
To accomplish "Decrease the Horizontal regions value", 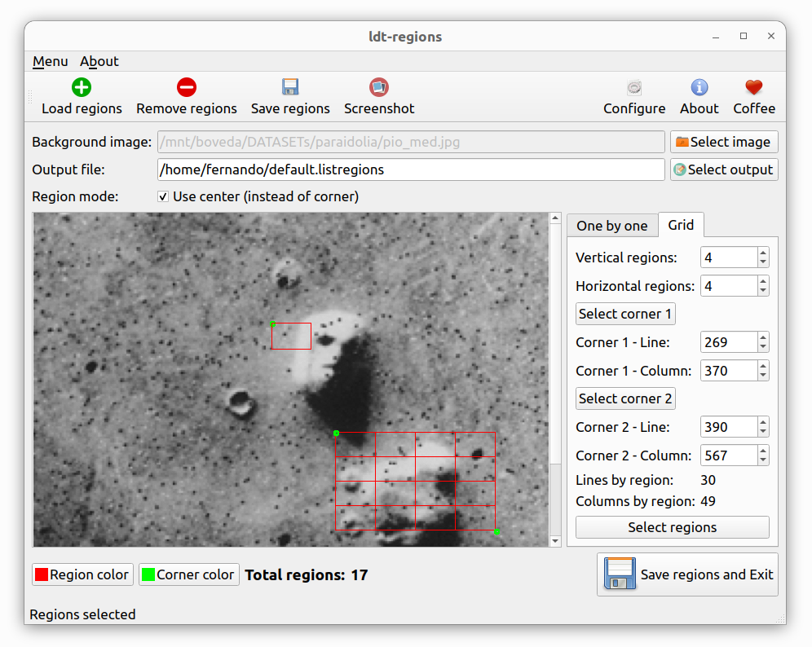I will coord(763,291).
